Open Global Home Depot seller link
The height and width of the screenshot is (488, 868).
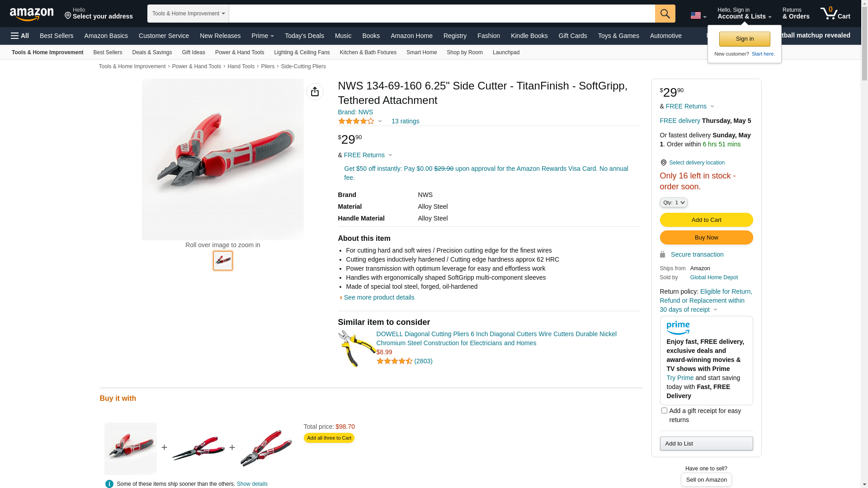pos(713,277)
